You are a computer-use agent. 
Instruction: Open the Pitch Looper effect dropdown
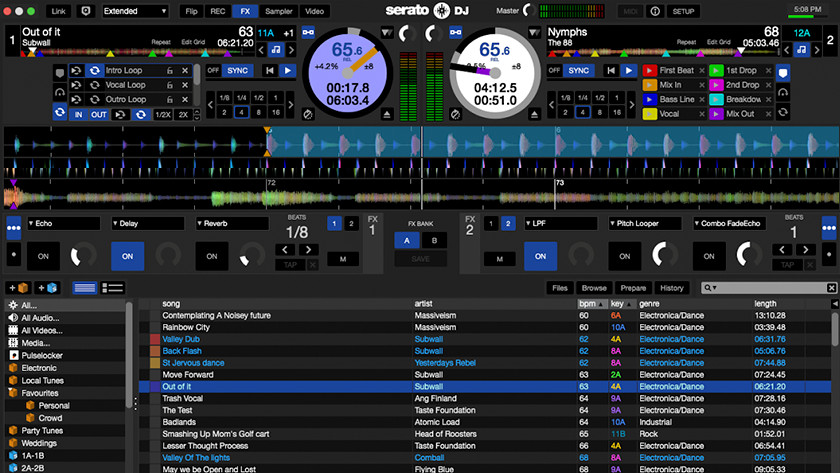[645, 223]
